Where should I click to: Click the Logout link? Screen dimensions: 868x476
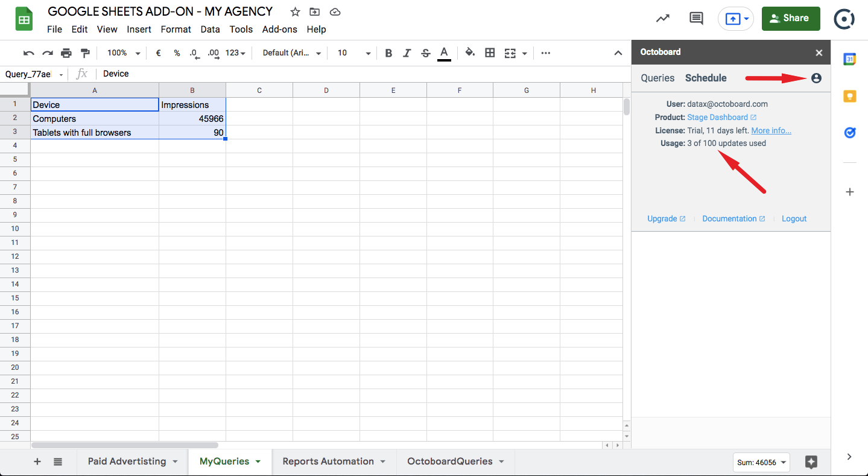pyautogui.click(x=794, y=218)
